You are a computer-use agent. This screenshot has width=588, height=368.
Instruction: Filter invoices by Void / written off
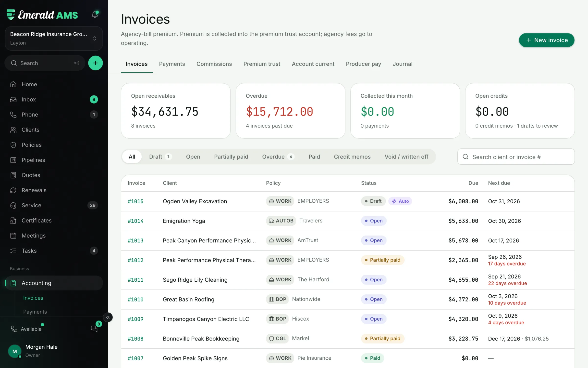pyautogui.click(x=406, y=157)
